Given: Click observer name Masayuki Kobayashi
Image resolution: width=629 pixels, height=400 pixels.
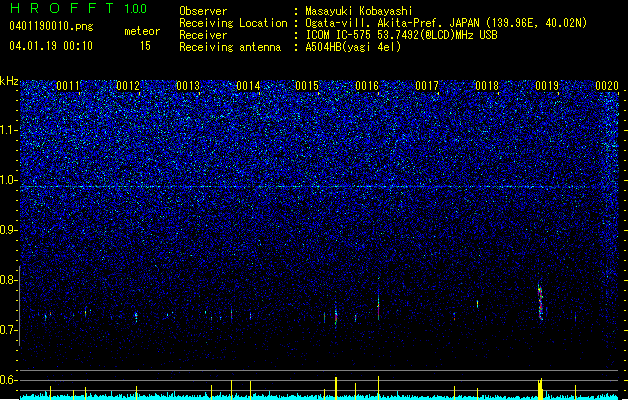Looking at the screenshot, I should pyautogui.click(x=359, y=11).
